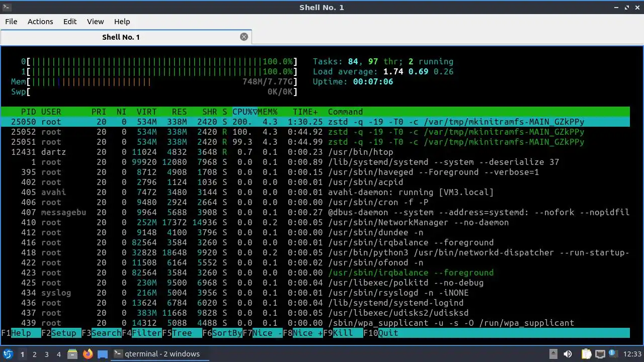This screenshot has width=644, height=362.
Task: Open the network connection tray icon
Action: tap(600, 354)
